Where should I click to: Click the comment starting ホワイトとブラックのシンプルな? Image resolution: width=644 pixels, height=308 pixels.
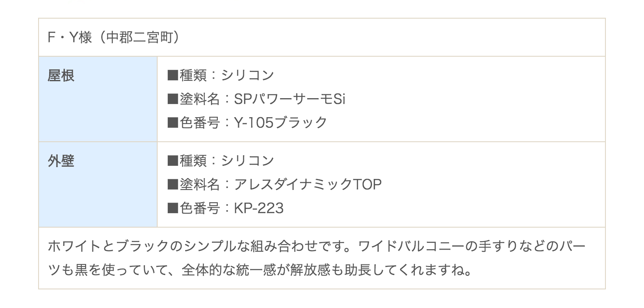point(317,258)
